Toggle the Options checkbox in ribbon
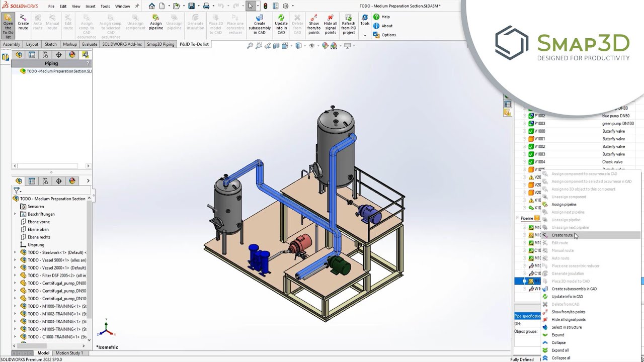 click(376, 35)
